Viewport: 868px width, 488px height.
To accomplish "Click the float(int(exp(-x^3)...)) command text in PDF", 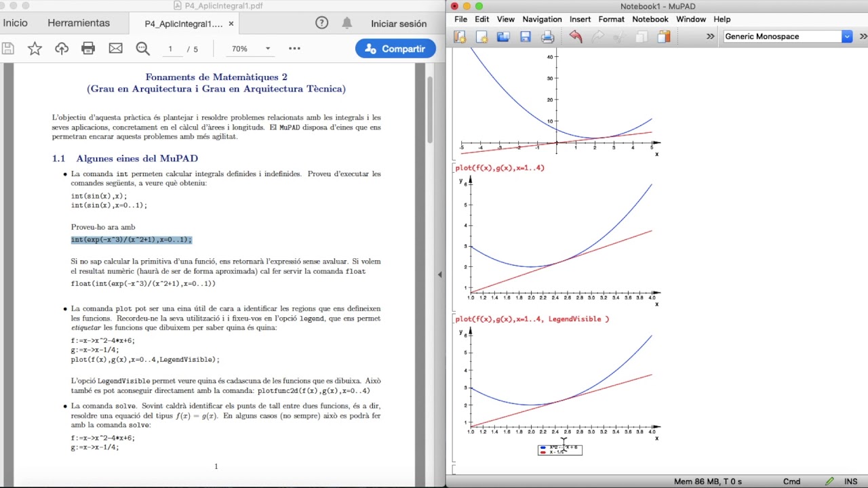I will tap(143, 283).
